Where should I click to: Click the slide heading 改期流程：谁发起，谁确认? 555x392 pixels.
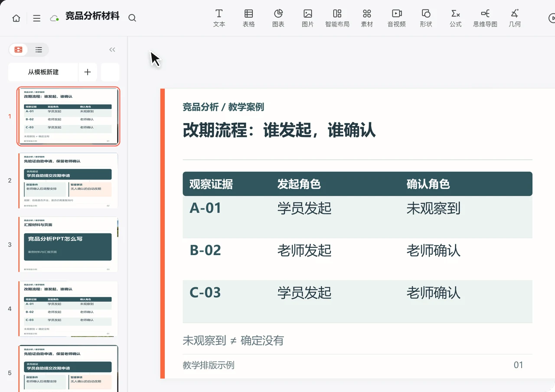point(279,130)
